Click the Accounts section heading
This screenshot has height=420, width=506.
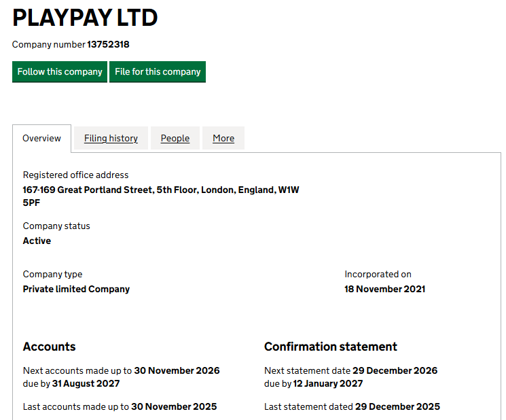[x=49, y=347]
